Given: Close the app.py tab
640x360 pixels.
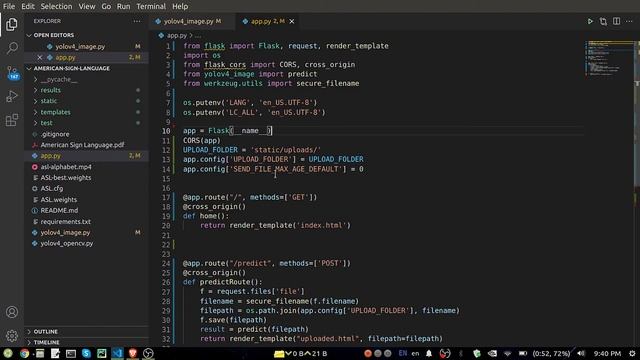Looking at the screenshot, I should pos(291,22).
